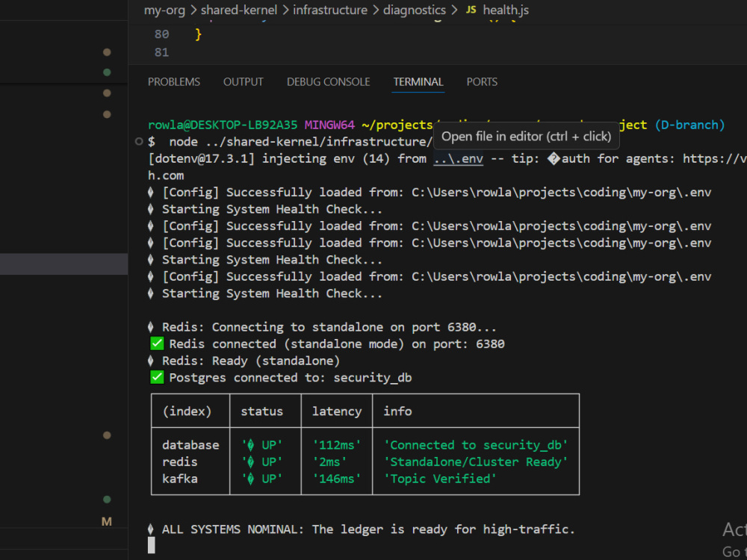Click the 'Postgres connected' green checkmark
This screenshot has height=560, width=747.
point(157,377)
